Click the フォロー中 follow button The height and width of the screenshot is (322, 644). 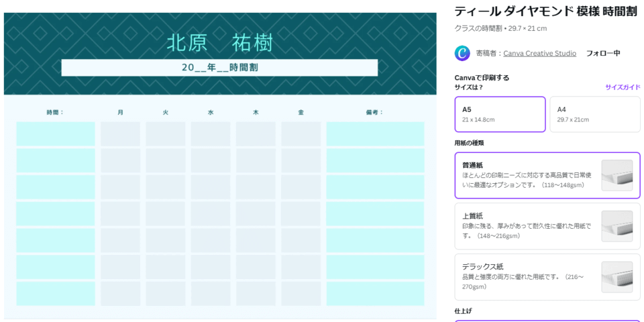(602, 53)
